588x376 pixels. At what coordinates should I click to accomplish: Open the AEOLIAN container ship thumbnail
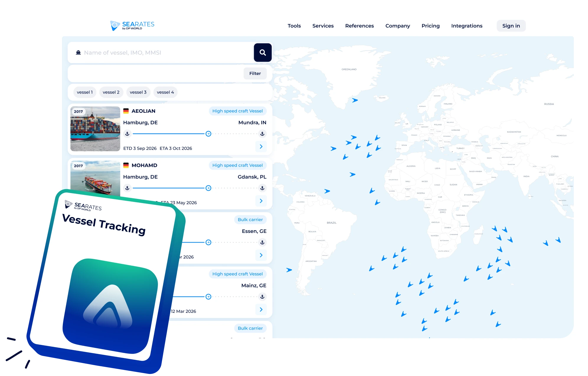click(95, 129)
